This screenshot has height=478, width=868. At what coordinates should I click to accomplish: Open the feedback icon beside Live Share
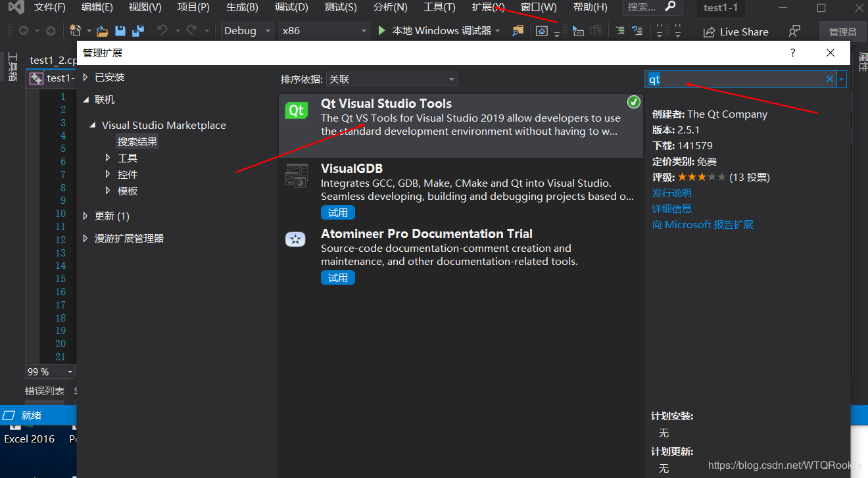click(x=794, y=31)
